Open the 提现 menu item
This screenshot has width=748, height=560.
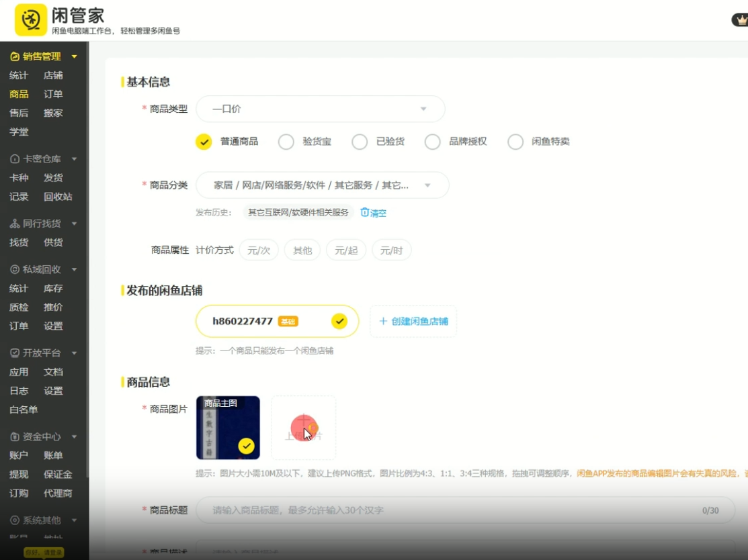click(19, 474)
